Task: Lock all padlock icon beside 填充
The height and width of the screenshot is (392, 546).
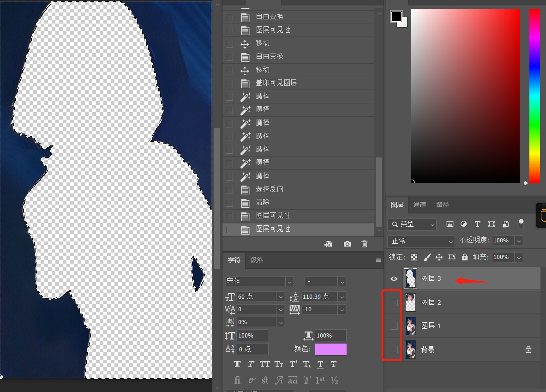Action: [x=464, y=257]
